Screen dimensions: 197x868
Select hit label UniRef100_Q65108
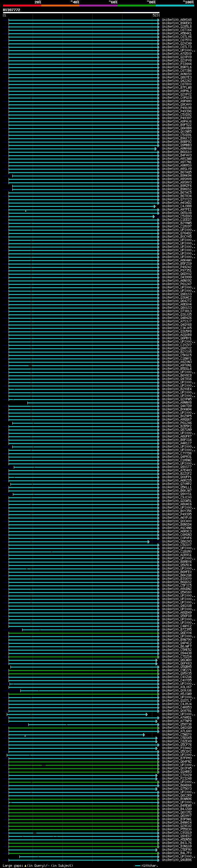(176, 213)
